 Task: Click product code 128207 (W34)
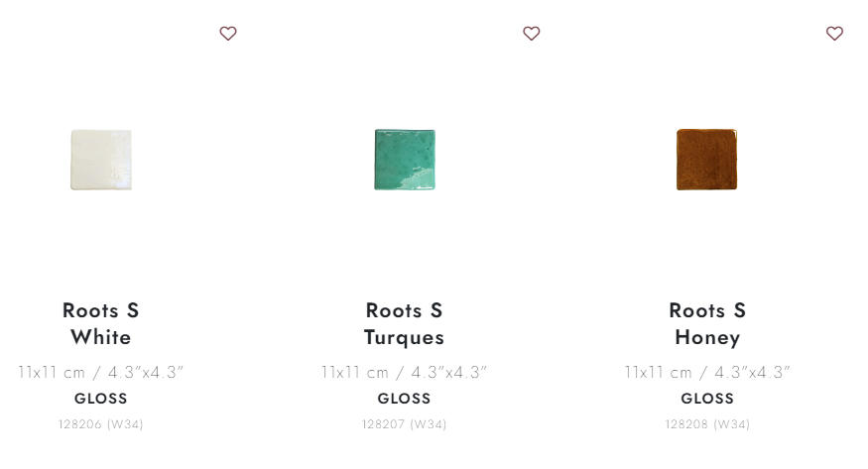pos(404,424)
